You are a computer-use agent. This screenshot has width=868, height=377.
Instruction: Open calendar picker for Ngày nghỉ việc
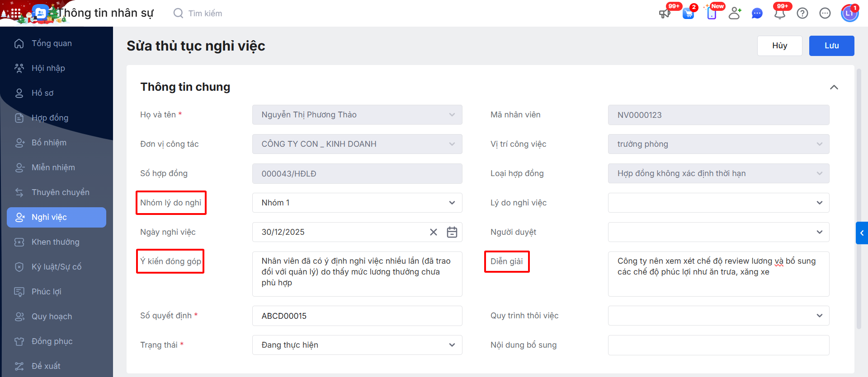(x=452, y=232)
